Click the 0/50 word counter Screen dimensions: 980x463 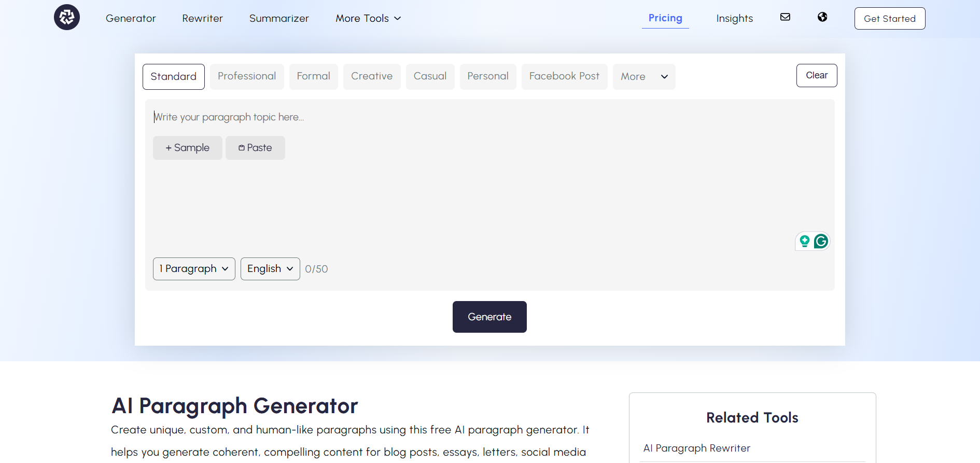[x=316, y=269]
